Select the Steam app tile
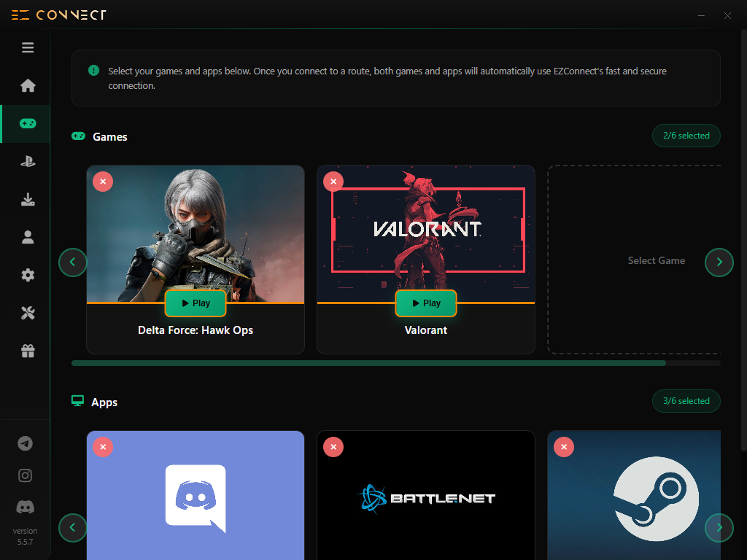 634,495
